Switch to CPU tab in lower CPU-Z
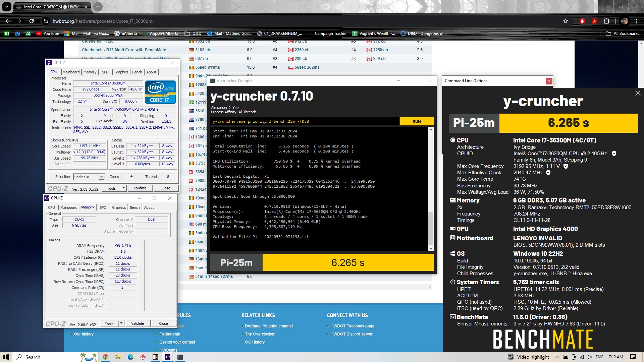This screenshot has width=644, height=362. [x=51, y=207]
